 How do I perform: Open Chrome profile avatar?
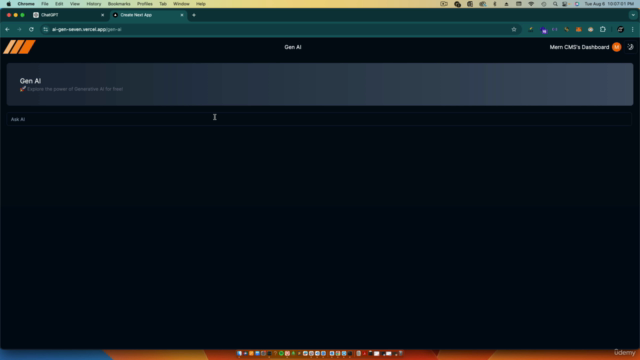[x=620, y=29]
